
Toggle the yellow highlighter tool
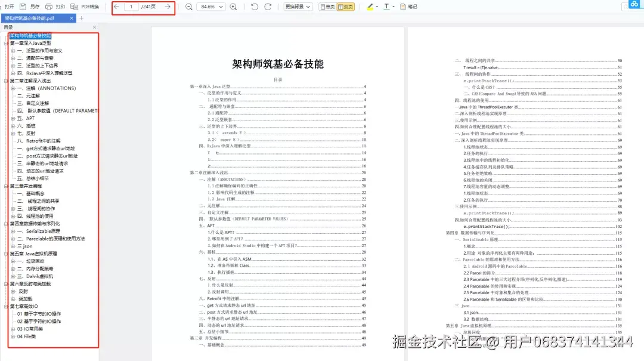tap(370, 7)
